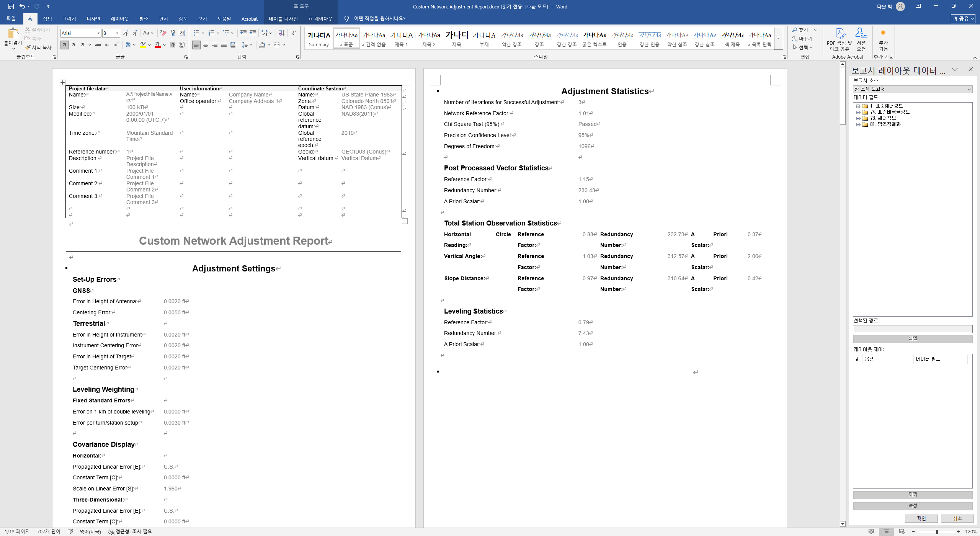Open the Arial font name dropdown

pos(98,33)
